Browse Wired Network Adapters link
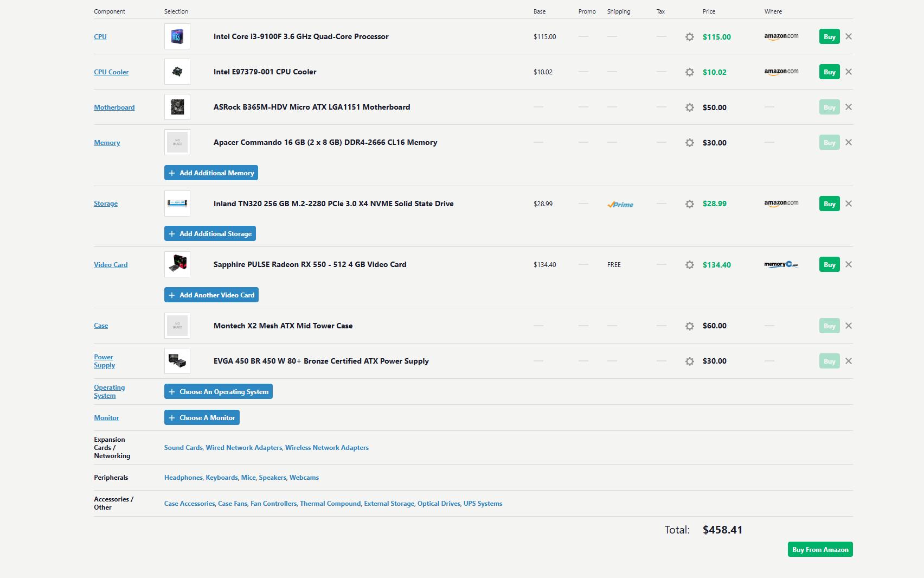The image size is (924, 578). pos(244,448)
